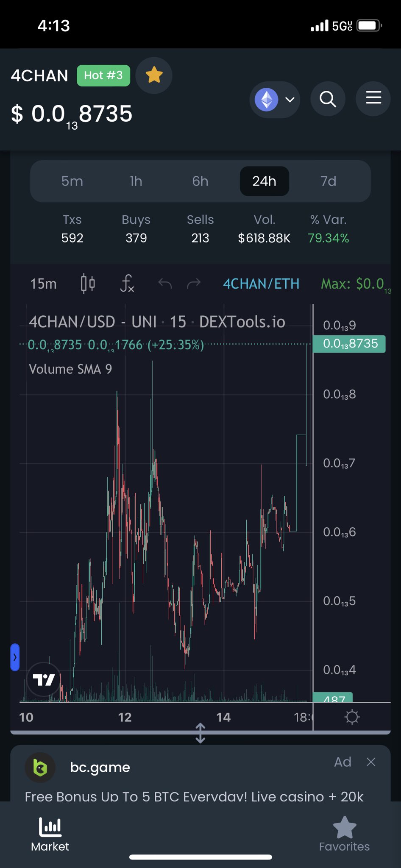401x868 pixels.
Task: Switch pair via 4CHAN/ETH label
Action: click(261, 284)
